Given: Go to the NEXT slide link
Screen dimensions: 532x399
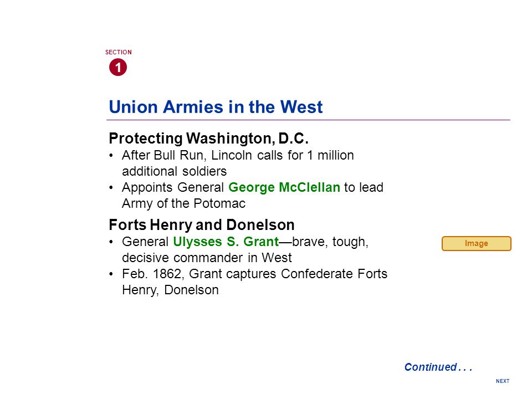Looking at the screenshot, I should point(503,381).
